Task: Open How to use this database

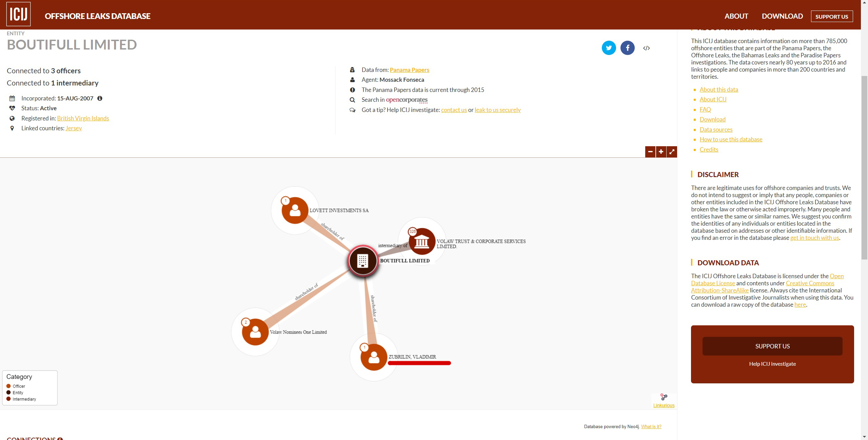Action: pyautogui.click(x=731, y=139)
